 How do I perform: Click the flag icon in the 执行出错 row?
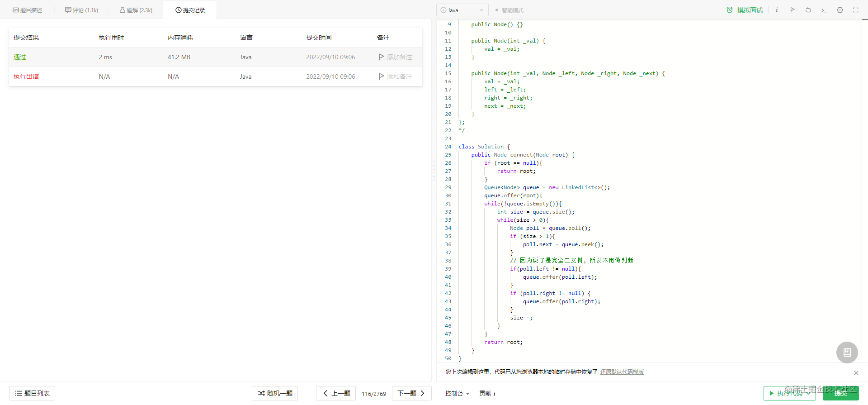382,76
